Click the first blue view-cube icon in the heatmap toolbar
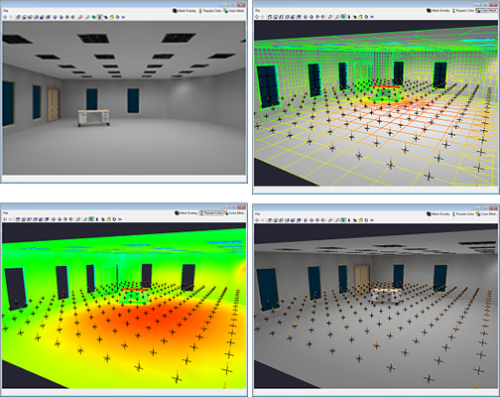Screen dimensions: 500x397 pos(19,219)
